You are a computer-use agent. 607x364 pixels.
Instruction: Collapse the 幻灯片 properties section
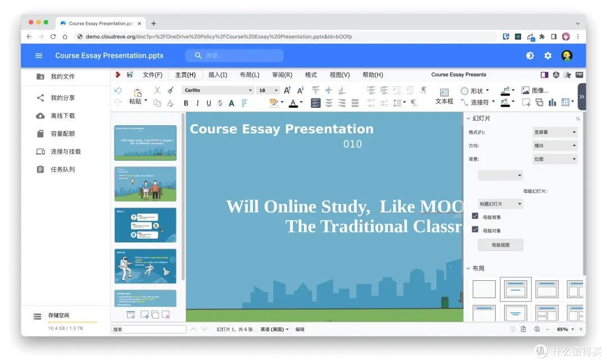tap(468, 119)
